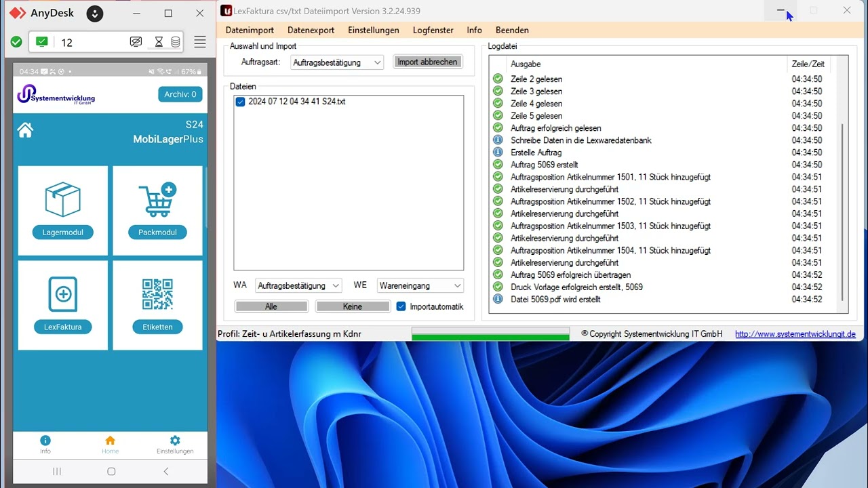868x488 pixels.
Task: Click the AnyDesk database stack icon
Action: [176, 42]
